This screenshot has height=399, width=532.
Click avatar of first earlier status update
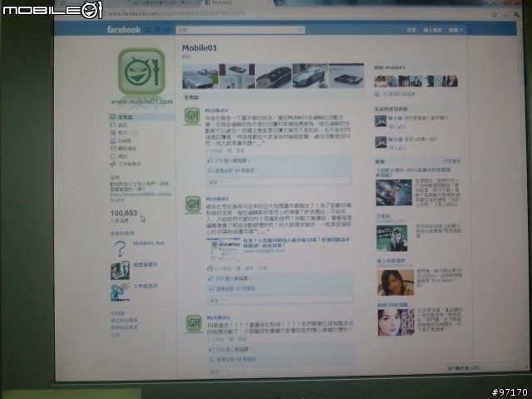(381, 121)
